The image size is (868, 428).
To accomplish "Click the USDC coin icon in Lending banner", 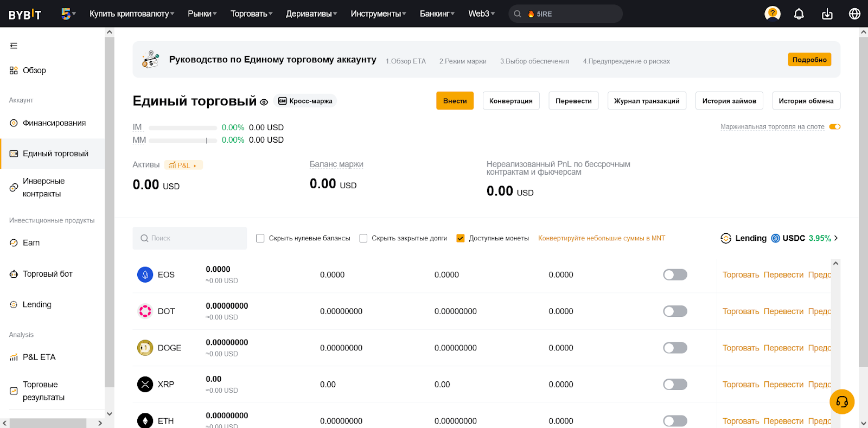I will tap(775, 238).
